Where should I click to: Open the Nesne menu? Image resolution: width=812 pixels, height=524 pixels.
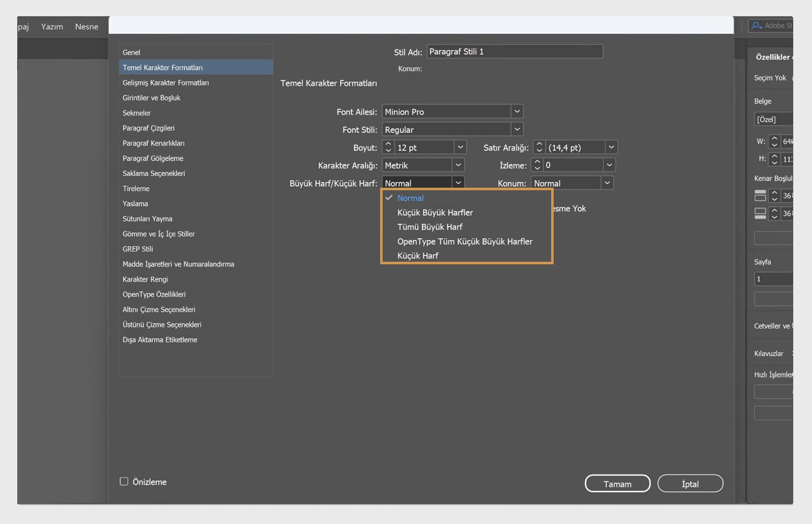click(x=87, y=26)
